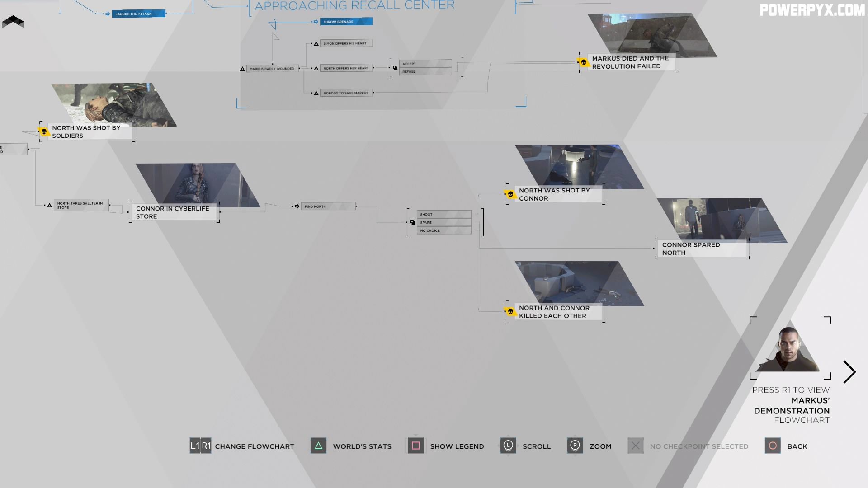Screen dimensions: 868x488
Task: Click the next arrow navigation button
Action: tap(850, 372)
